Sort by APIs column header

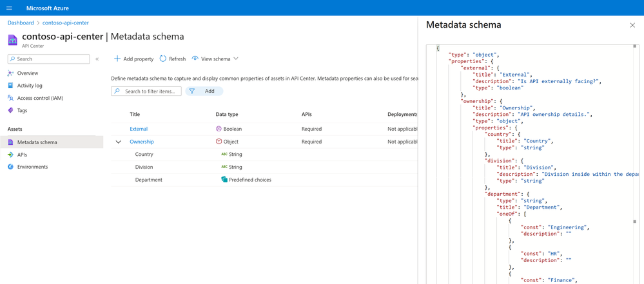[x=306, y=115]
